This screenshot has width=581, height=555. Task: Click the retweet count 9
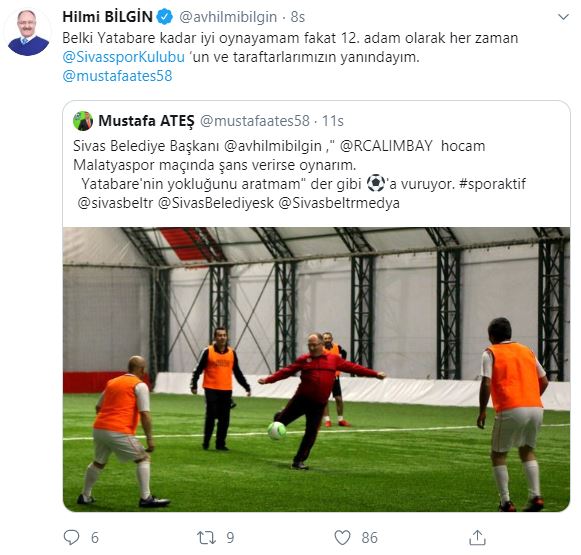point(230,538)
